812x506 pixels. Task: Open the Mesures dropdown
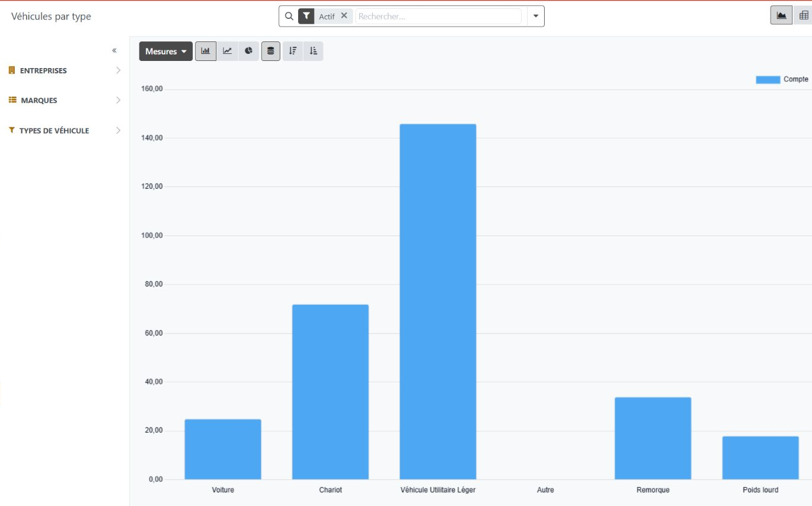pyautogui.click(x=166, y=51)
